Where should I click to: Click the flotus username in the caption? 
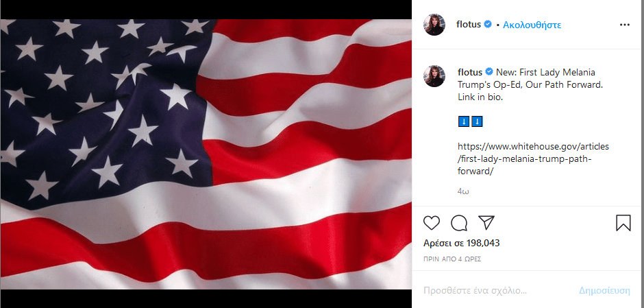coord(470,72)
